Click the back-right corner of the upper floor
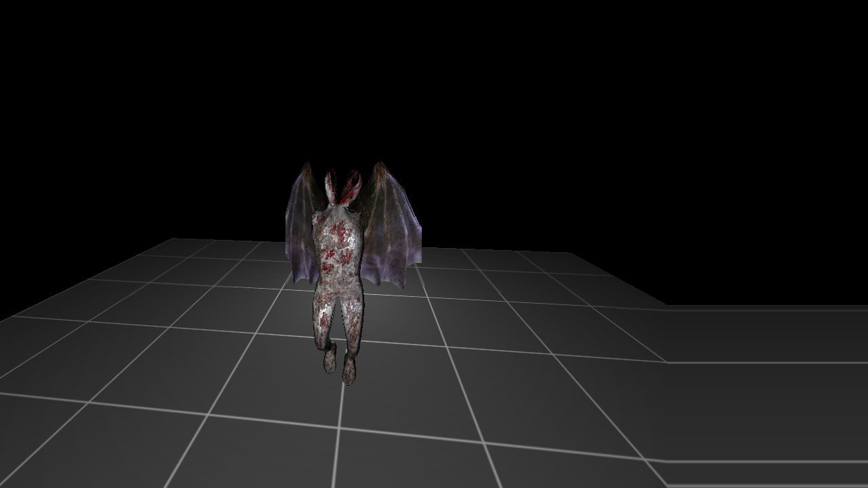 pyautogui.click(x=568, y=253)
